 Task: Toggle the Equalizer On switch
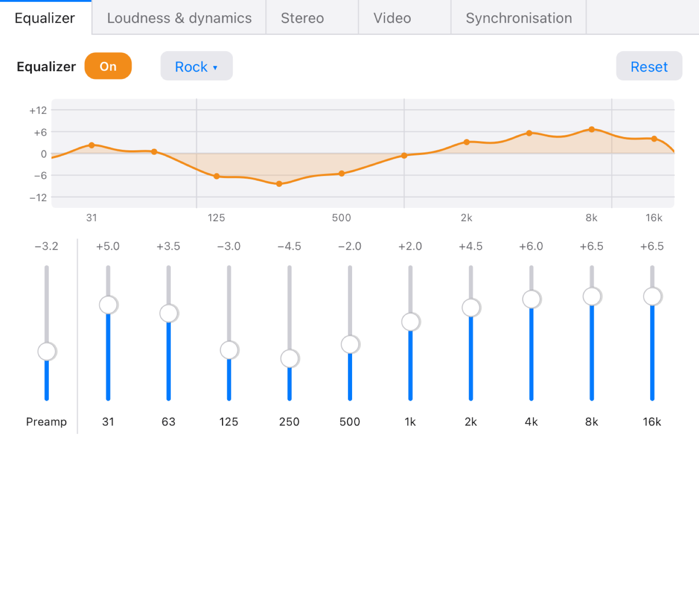(x=108, y=66)
